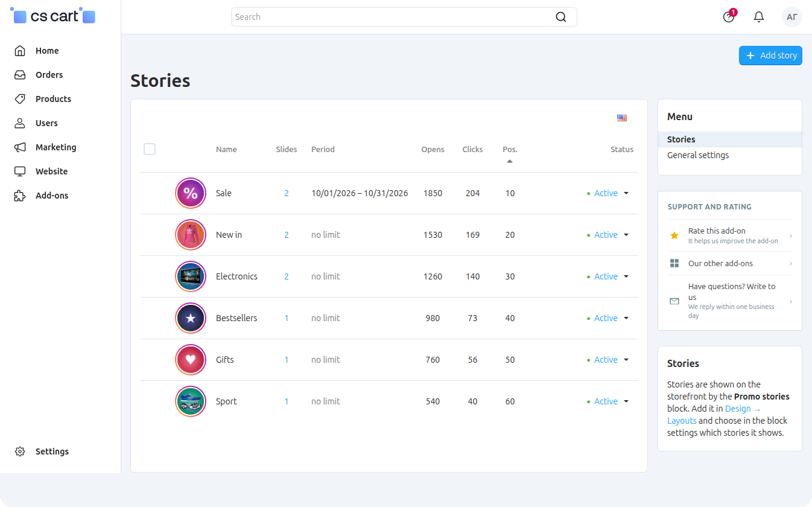Open the Gifts story status dropdown
The height and width of the screenshot is (507, 812).
pyautogui.click(x=608, y=360)
